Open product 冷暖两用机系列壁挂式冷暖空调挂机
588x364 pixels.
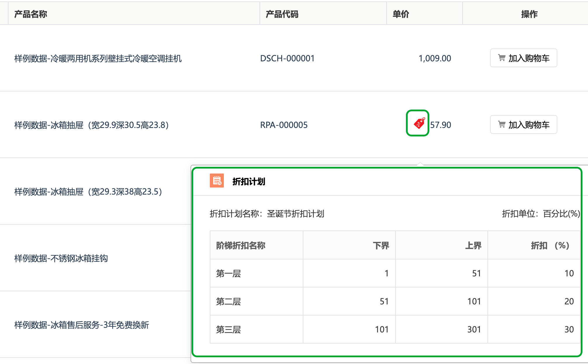point(98,58)
